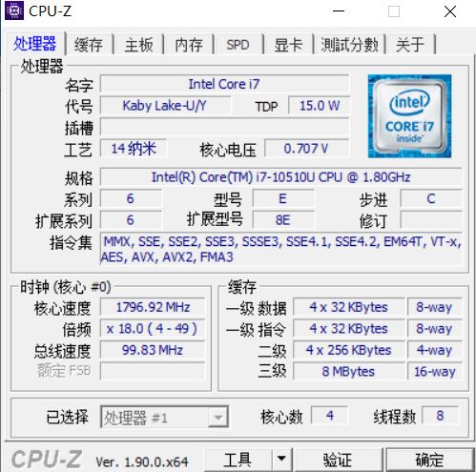Screen dimensions: 476x472
Task: Open the 内存 tab
Action: click(x=189, y=45)
